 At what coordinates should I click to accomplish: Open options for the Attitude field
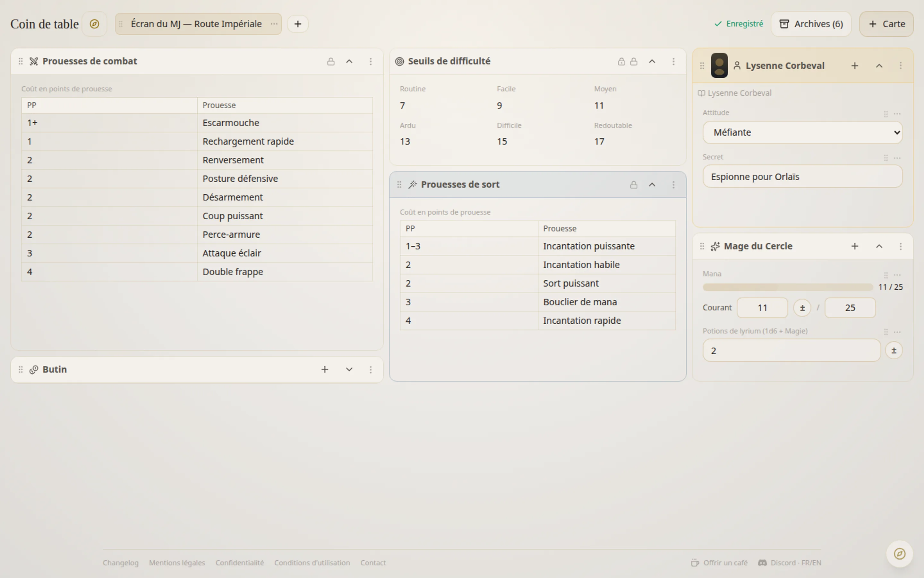pyautogui.click(x=897, y=114)
